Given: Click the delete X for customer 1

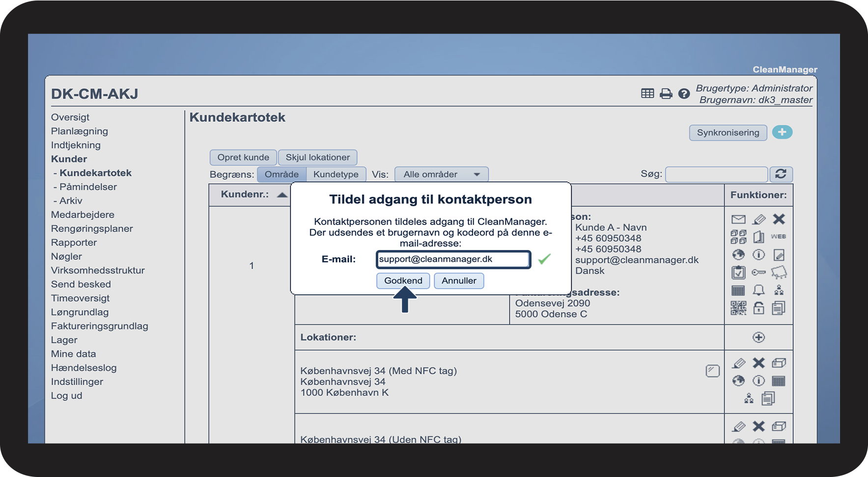Looking at the screenshot, I should 779,219.
